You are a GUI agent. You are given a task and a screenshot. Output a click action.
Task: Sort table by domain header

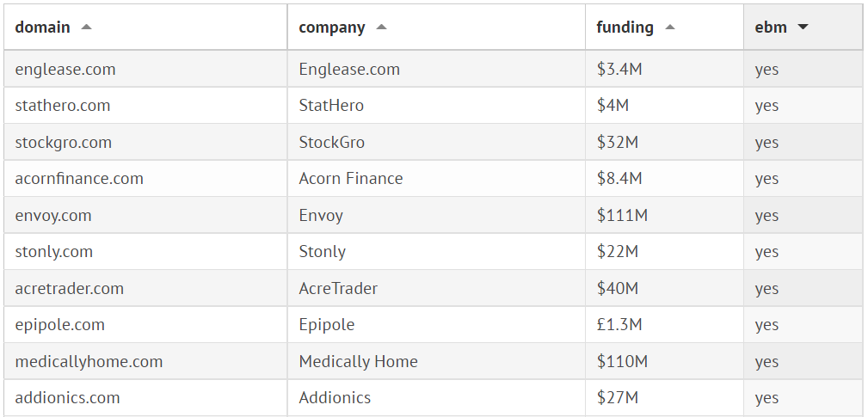(x=43, y=28)
